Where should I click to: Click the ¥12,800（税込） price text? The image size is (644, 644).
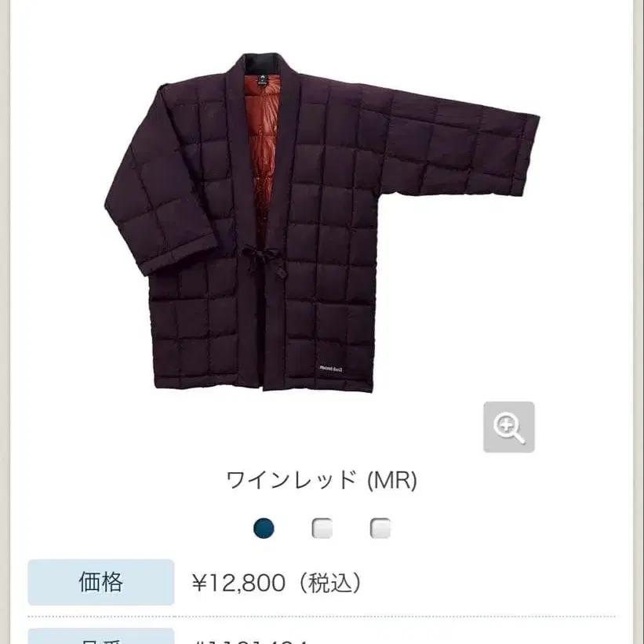click(x=278, y=582)
